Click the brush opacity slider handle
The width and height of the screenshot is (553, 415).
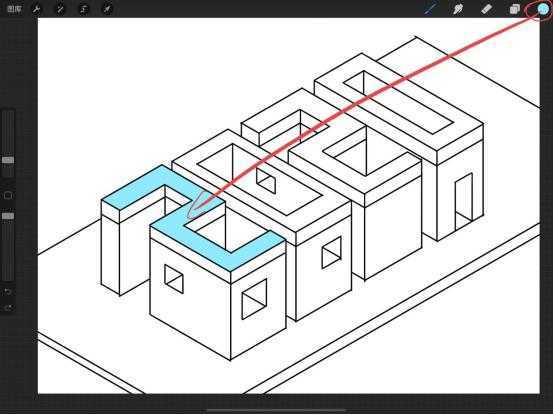[x=8, y=216]
